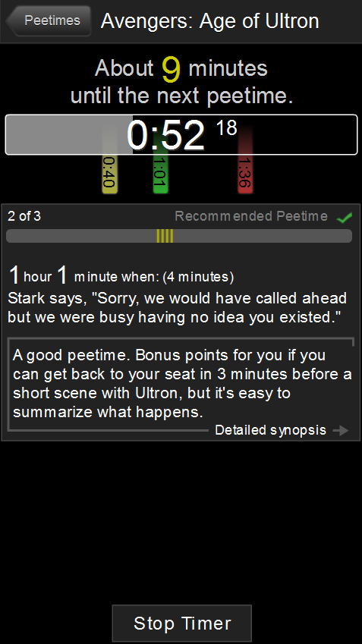The height and width of the screenshot is (644, 362).
Task: Click the 2 of 3 peetime counter
Action: 24,216
